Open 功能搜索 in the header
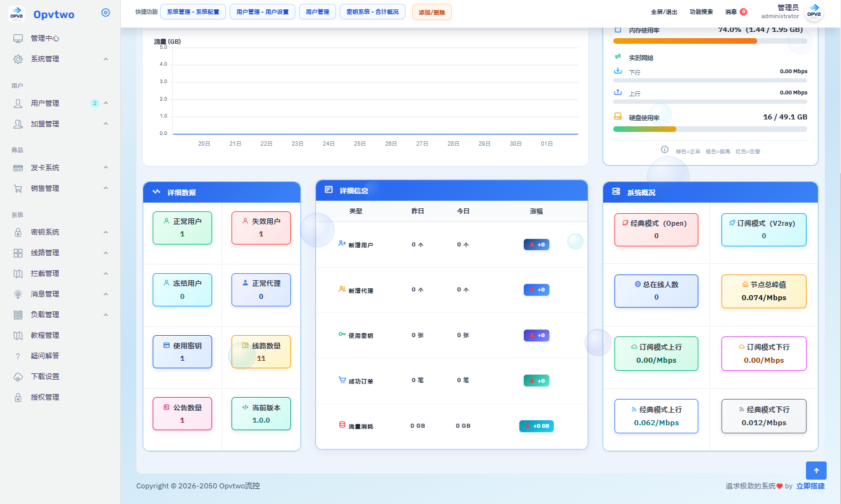Screen dimensions: 841x504 (x=701, y=12)
